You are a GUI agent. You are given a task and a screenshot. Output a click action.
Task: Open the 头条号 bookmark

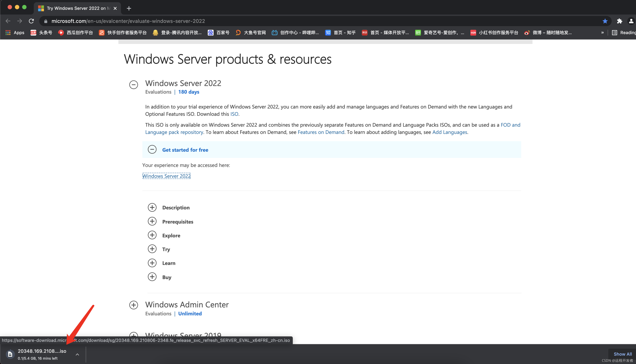point(41,32)
